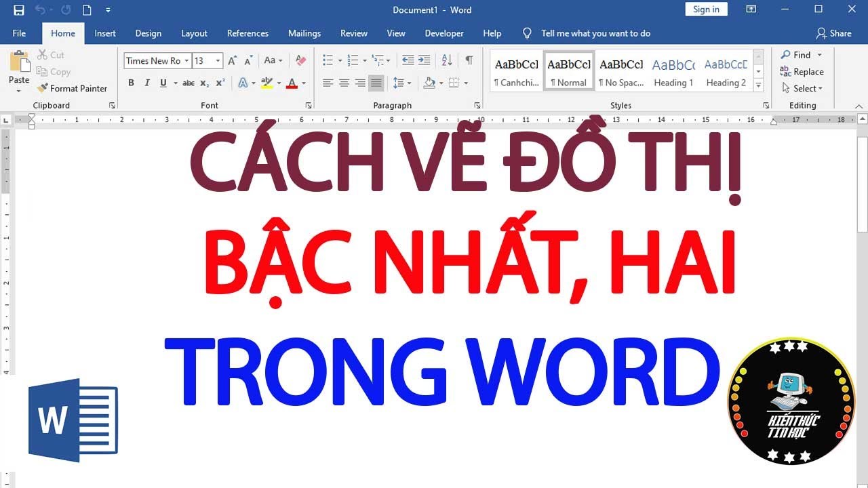
Task: Open the multilevel list menu
Action: [x=380, y=61]
